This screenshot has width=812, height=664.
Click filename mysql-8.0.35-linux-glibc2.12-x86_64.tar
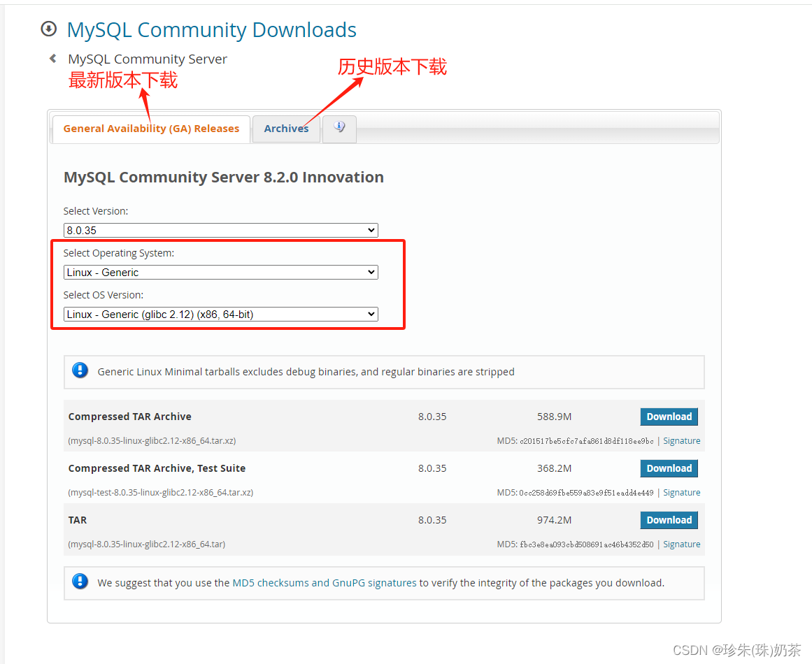click(147, 544)
